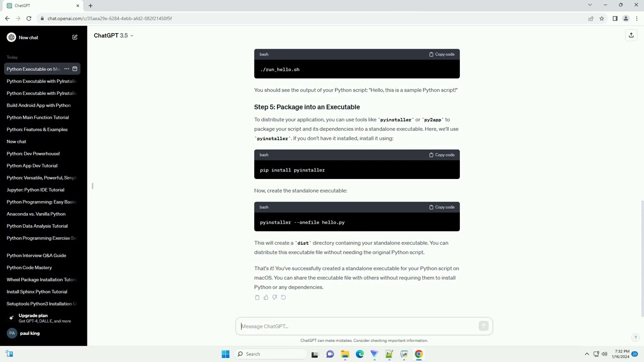Expand the paul king account menu

point(43,333)
